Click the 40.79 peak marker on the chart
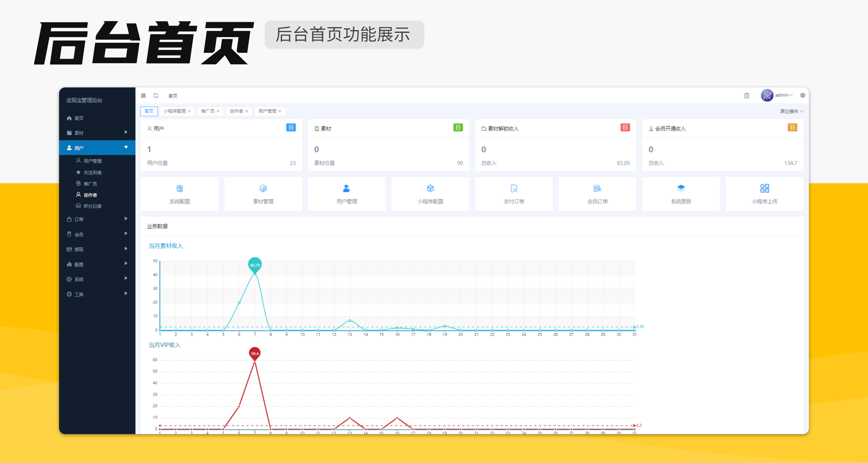 (255, 265)
